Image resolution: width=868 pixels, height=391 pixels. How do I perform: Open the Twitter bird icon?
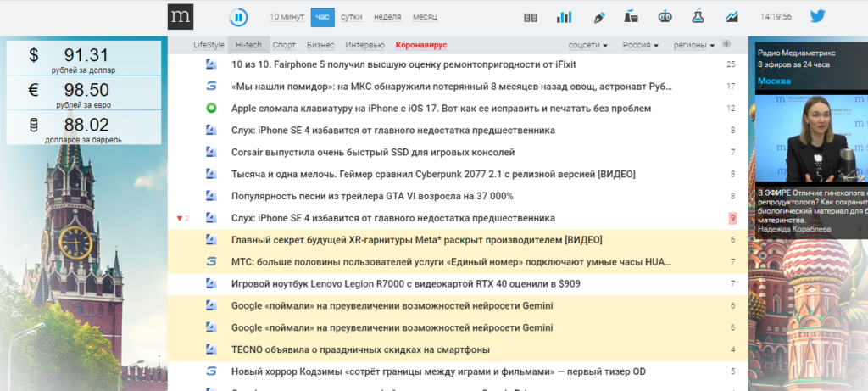pos(818,16)
